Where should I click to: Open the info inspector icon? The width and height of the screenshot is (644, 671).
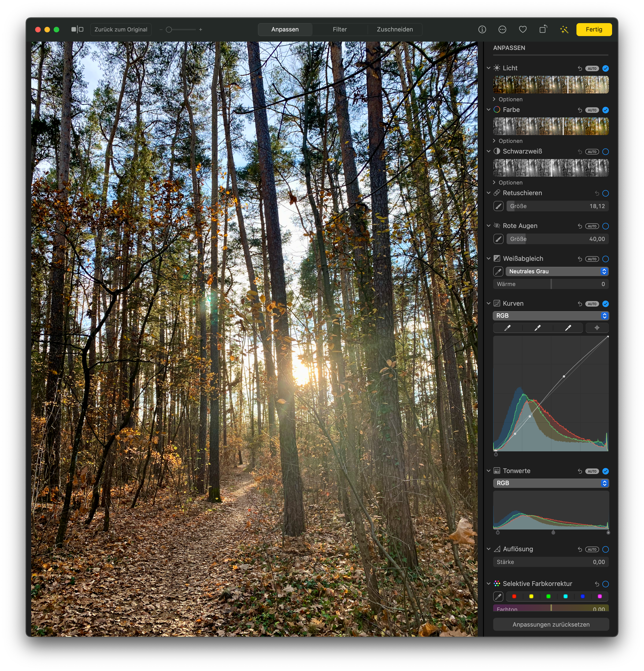(x=482, y=29)
